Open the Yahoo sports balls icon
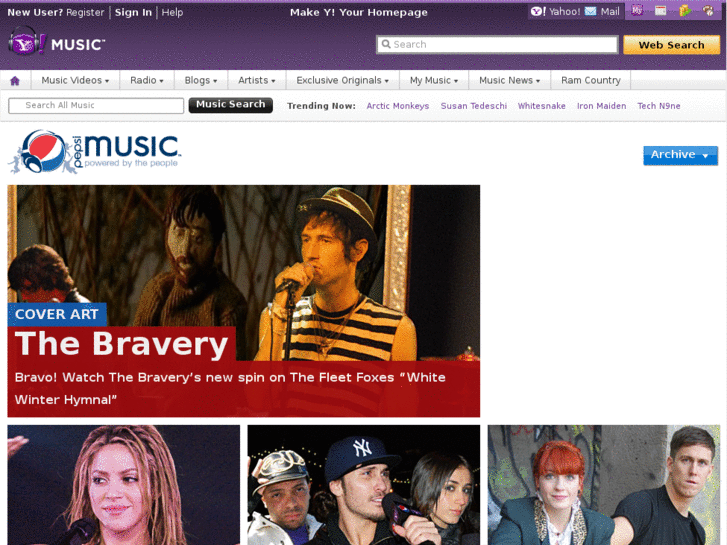The height and width of the screenshot is (545, 727). [x=708, y=11]
